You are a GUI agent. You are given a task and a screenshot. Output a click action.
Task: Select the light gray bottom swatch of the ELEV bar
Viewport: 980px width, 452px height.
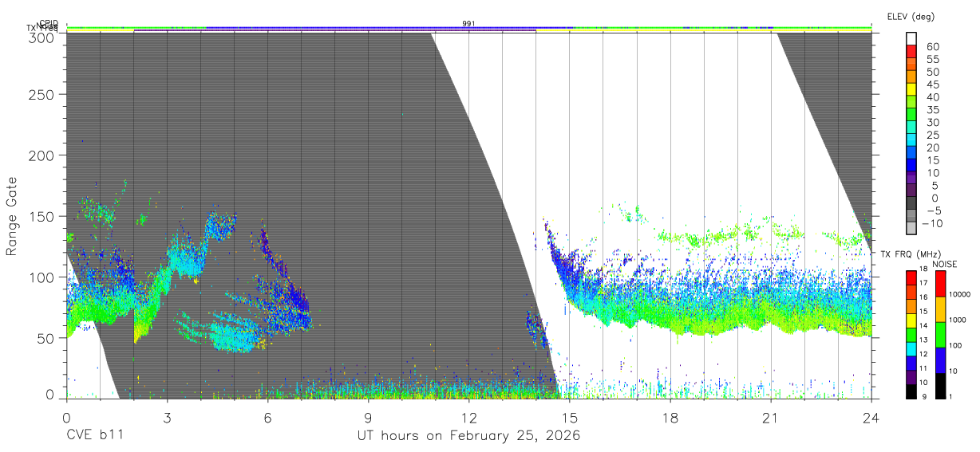pyautogui.click(x=912, y=227)
